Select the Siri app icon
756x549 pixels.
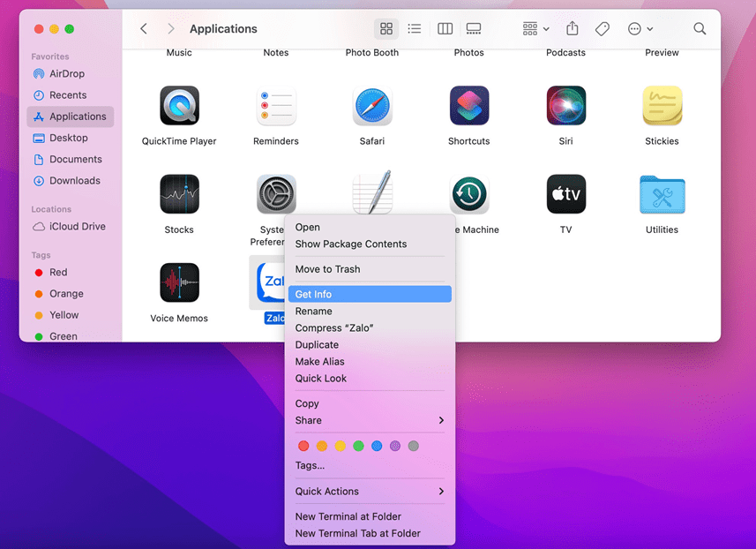click(565, 107)
